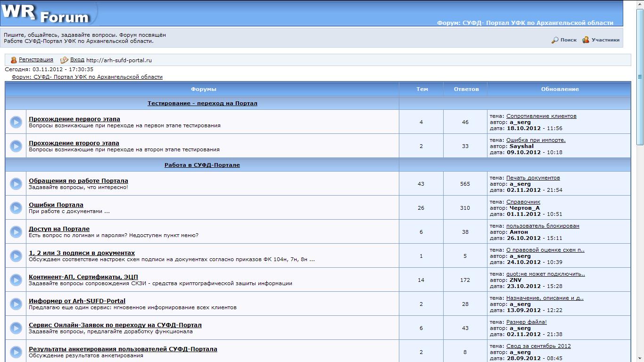Click the search magnifier icon
Viewport: 644px width, 362px height.
[x=555, y=40]
